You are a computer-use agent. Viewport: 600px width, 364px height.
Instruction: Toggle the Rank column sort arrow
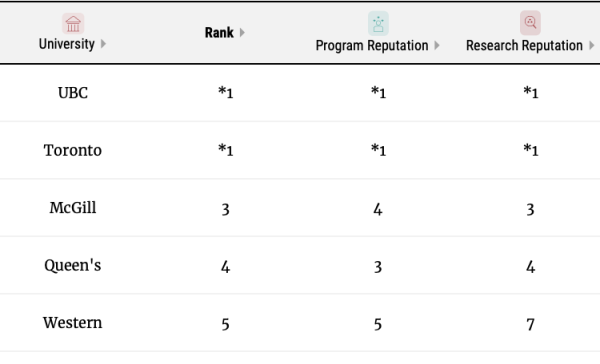pyautogui.click(x=242, y=33)
